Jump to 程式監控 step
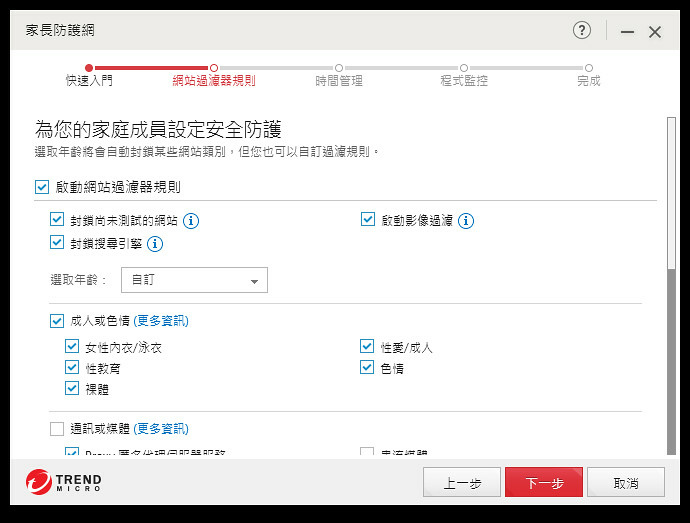The height and width of the screenshot is (523, 690). (464, 76)
